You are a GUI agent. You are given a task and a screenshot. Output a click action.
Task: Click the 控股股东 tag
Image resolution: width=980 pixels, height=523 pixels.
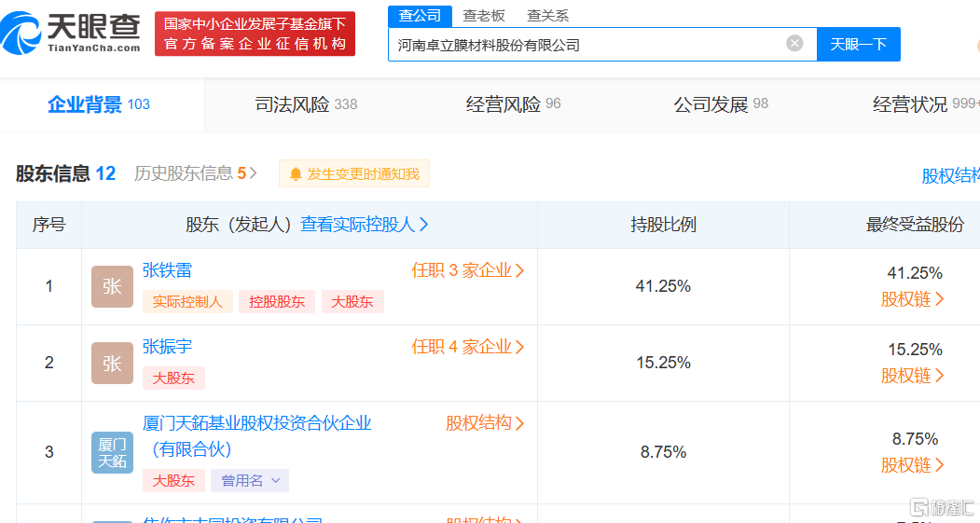pos(277,302)
